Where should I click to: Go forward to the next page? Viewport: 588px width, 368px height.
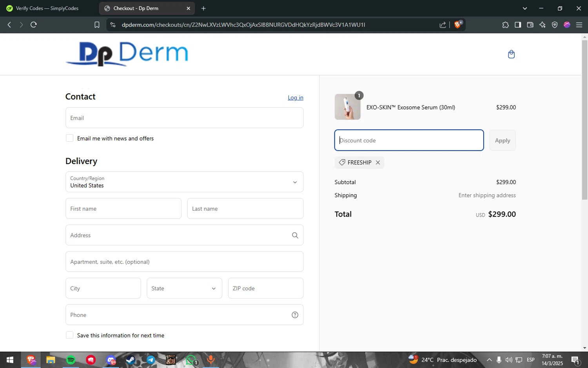pos(21,25)
